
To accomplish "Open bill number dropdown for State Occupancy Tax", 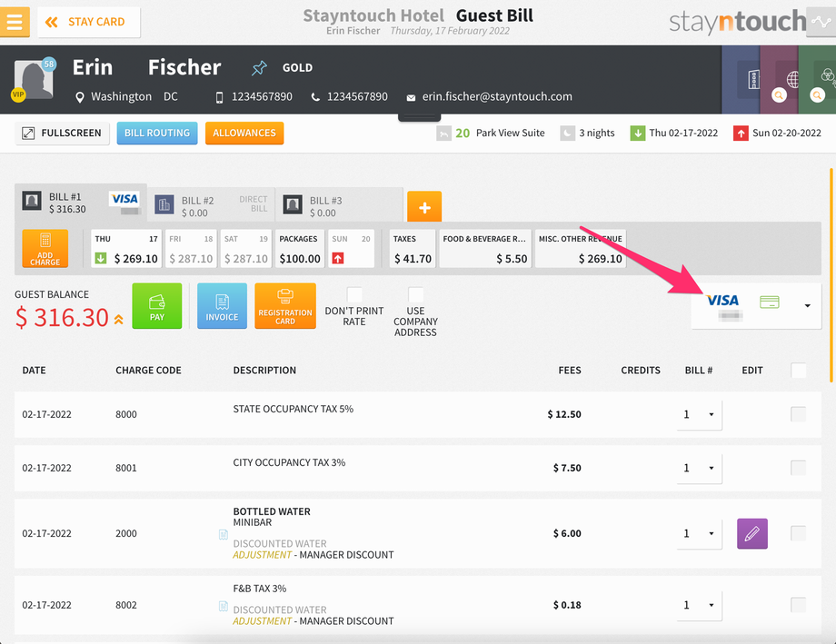I will coord(699,415).
